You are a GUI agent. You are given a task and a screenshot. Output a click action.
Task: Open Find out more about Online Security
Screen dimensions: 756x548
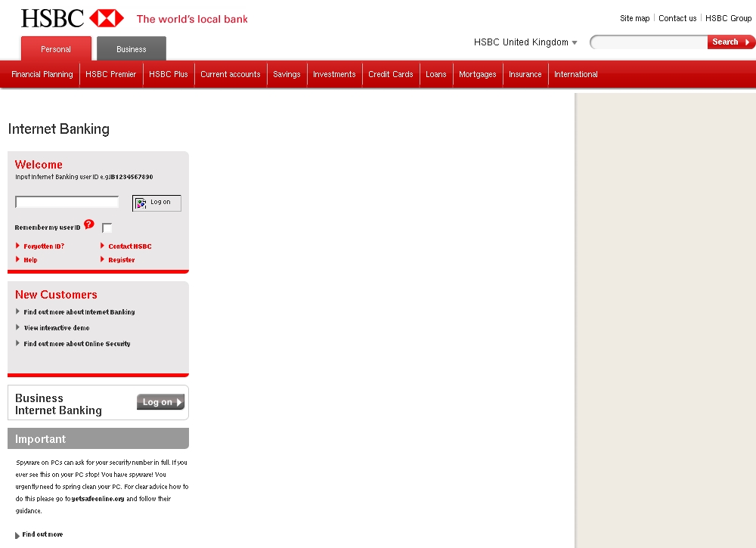(77, 344)
